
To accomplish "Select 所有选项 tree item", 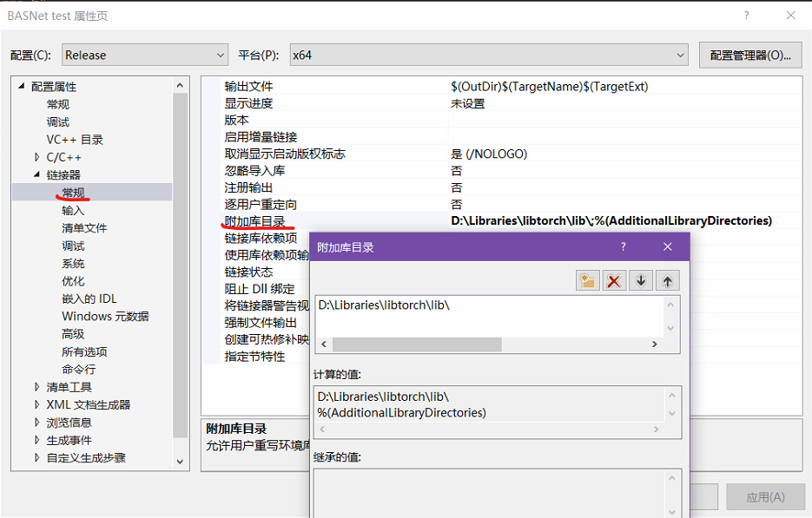I will pyautogui.click(x=84, y=352).
